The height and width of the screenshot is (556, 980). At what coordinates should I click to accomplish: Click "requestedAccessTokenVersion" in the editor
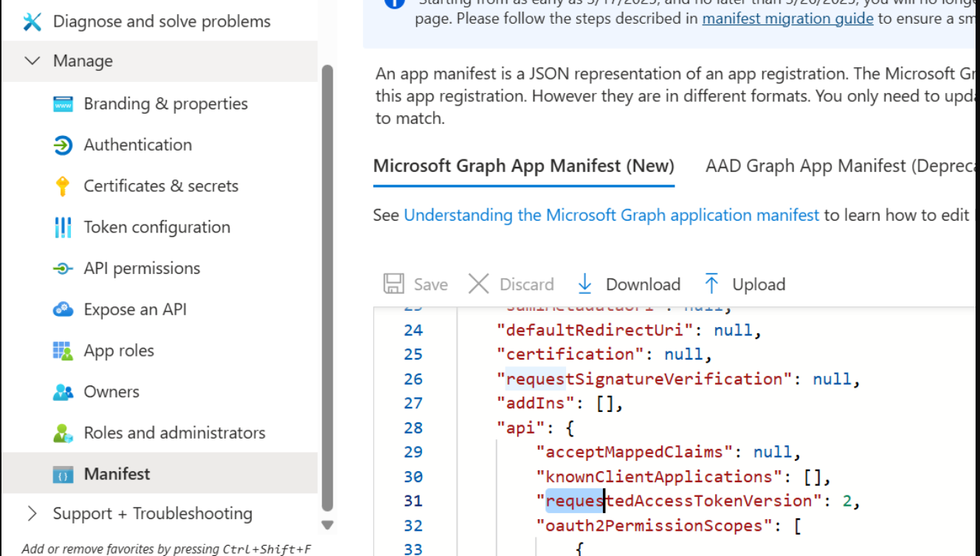pos(679,501)
